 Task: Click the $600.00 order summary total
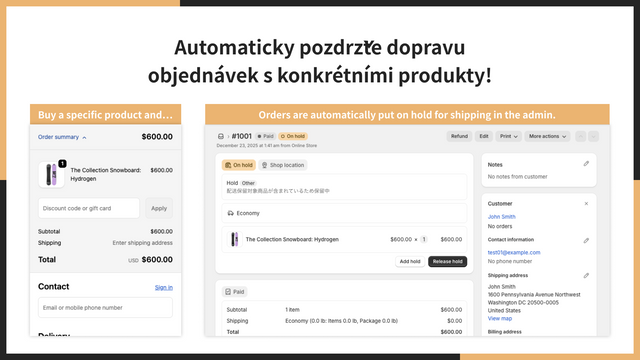click(x=157, y=137)
